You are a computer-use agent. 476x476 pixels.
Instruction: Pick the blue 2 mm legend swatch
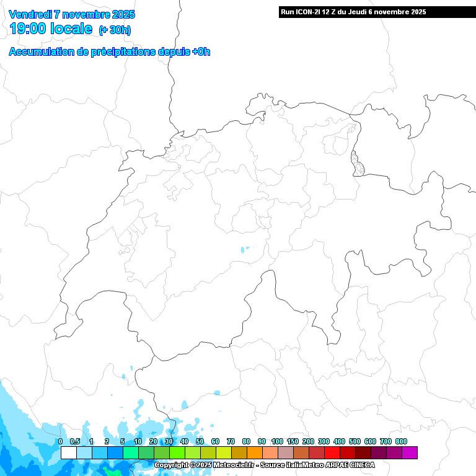pyautogui.click(x=115, y=453)
